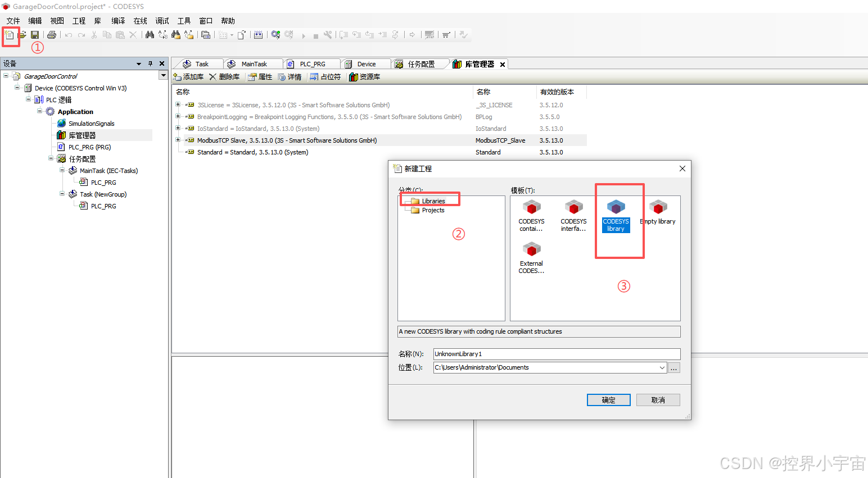This screenshot has height=478, width=868.
Task: Open the dropdown beside GarageDoorControl root
Action: click(164, 75)
